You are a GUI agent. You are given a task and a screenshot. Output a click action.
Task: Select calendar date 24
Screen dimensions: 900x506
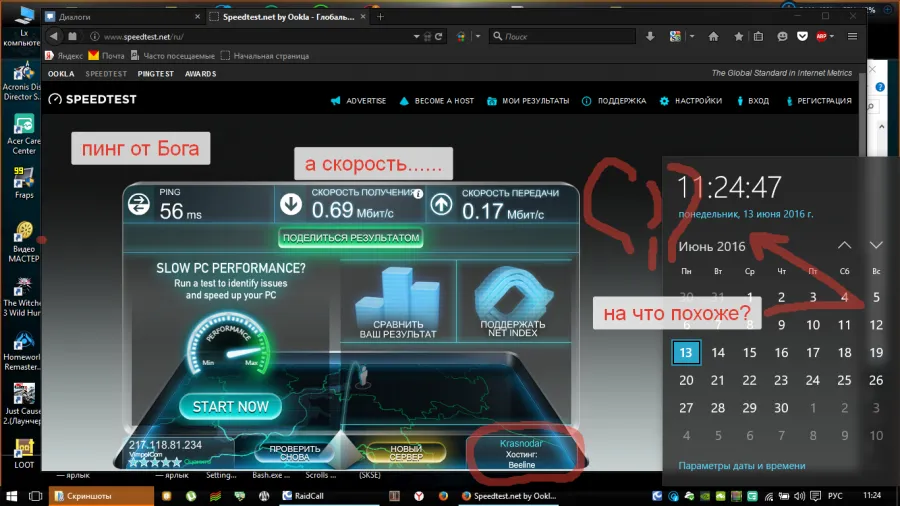coord(812,380)
